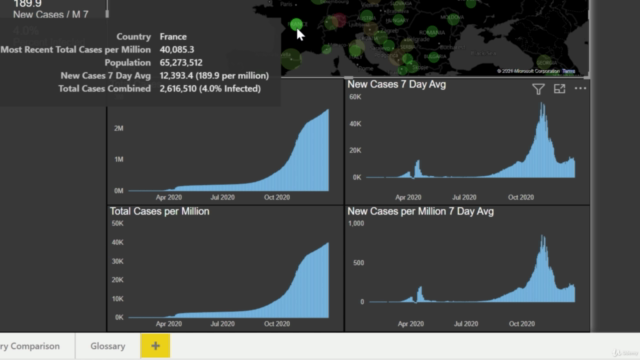This screenshot has height=360, width=640.
Task: Select the New Cases 7 Day Avg chart title
Action: (x=396, y=84)
